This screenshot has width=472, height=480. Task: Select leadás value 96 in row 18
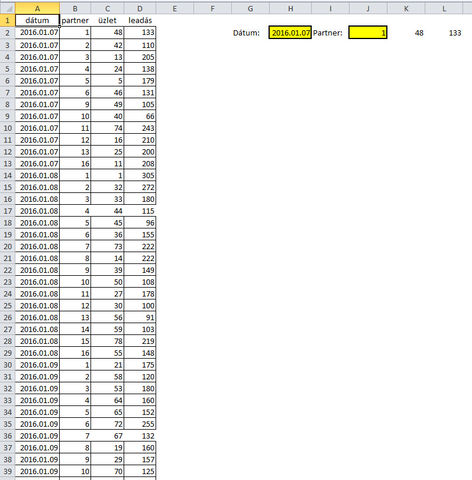140,223
